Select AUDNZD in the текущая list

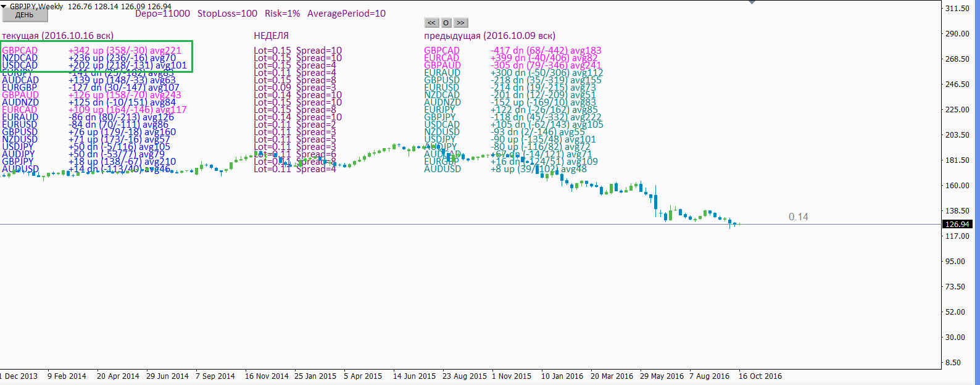click(x=20, y=102)
